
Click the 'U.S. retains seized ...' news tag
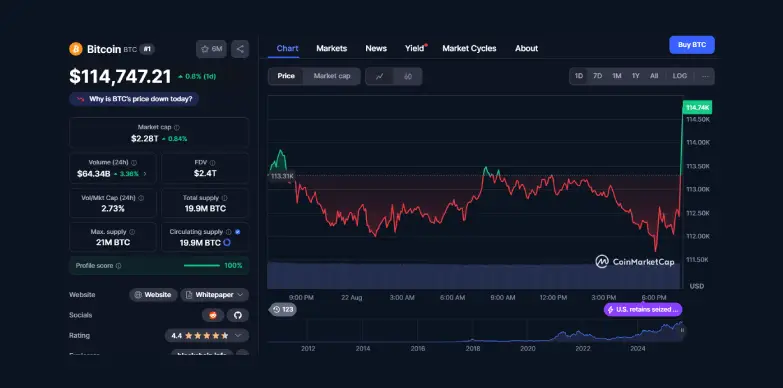[643, 310]
